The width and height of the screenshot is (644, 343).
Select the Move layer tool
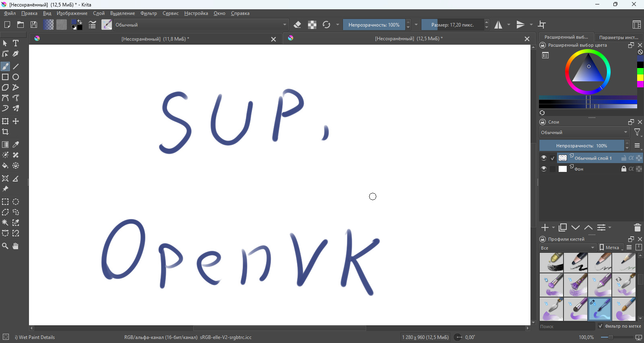coord(16,121)
